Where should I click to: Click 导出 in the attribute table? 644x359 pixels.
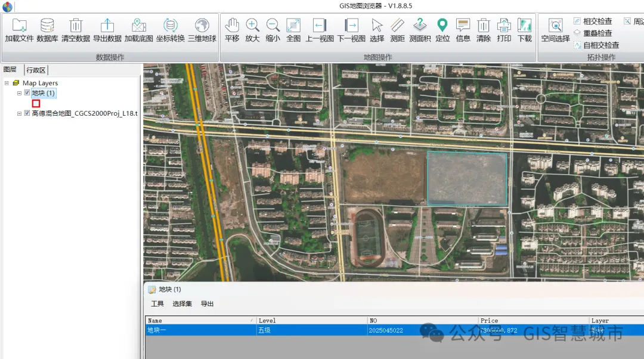[x=207, y=304]
